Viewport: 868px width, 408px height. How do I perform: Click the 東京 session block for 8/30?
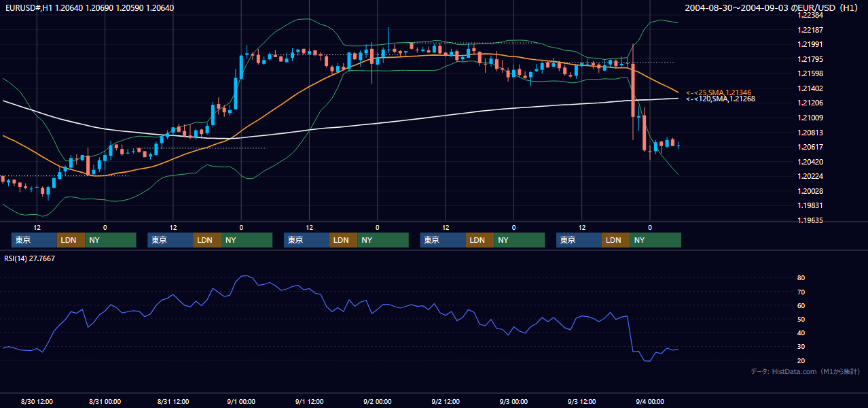click(x=34, y=240)
